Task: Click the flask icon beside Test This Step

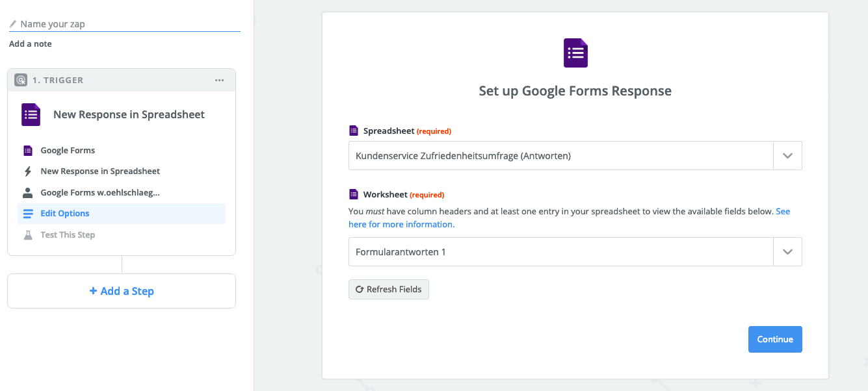Action: [27, 234]
